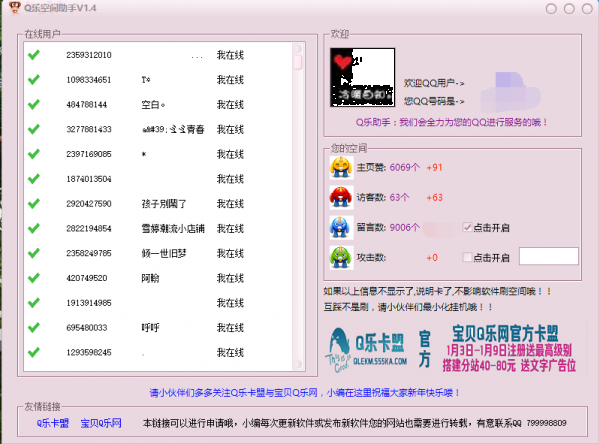Select user named 阿翰
The width and height of the screenshot is (599, 444).
point(151,278)
